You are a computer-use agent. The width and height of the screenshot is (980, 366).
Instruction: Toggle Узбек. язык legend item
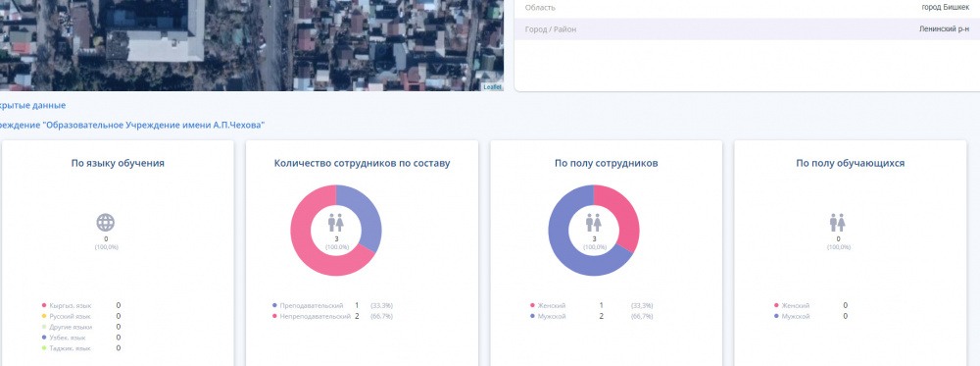pos(64,338)
